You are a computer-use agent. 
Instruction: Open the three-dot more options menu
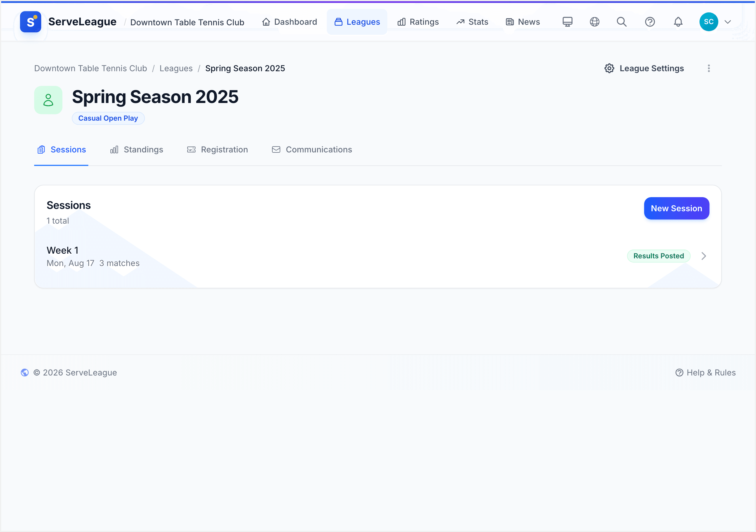tap(709, 68)
